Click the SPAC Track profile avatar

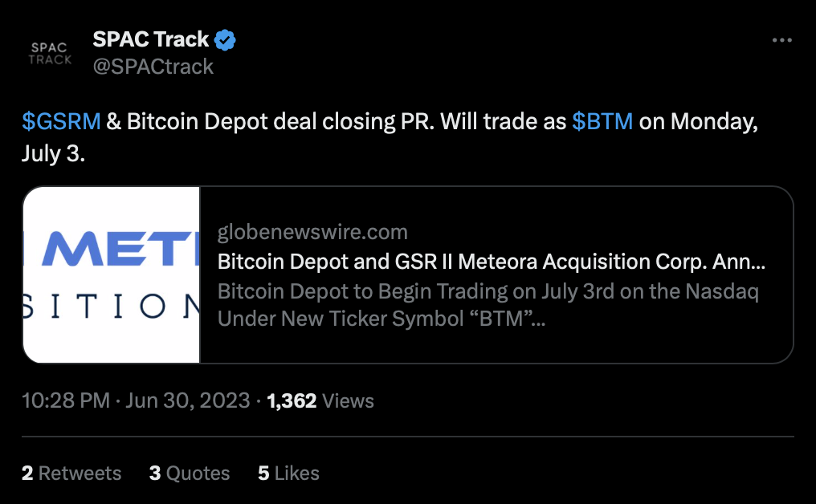click(x=51, y=53)
